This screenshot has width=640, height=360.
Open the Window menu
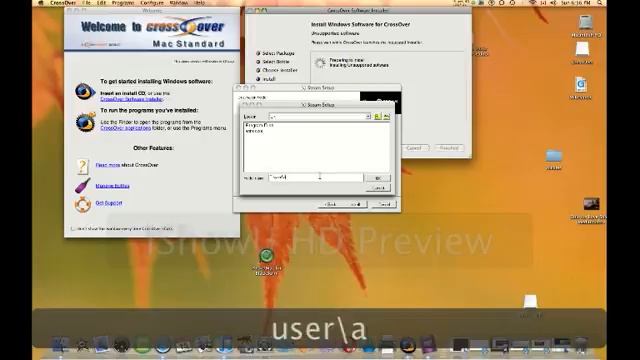(178, 2)
